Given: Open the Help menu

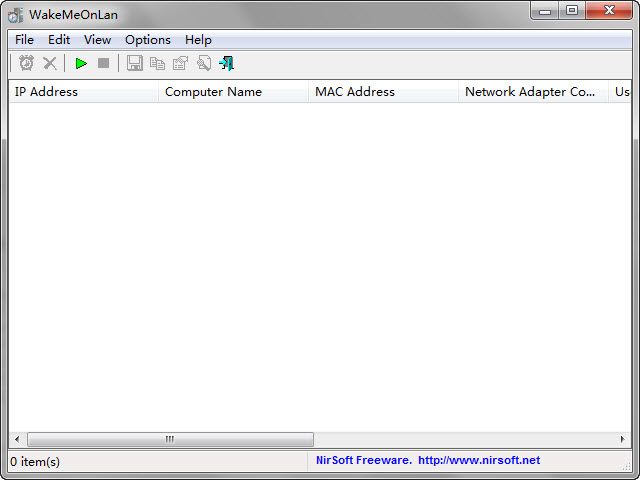Looking at the screenshot, I should [198, 40].
